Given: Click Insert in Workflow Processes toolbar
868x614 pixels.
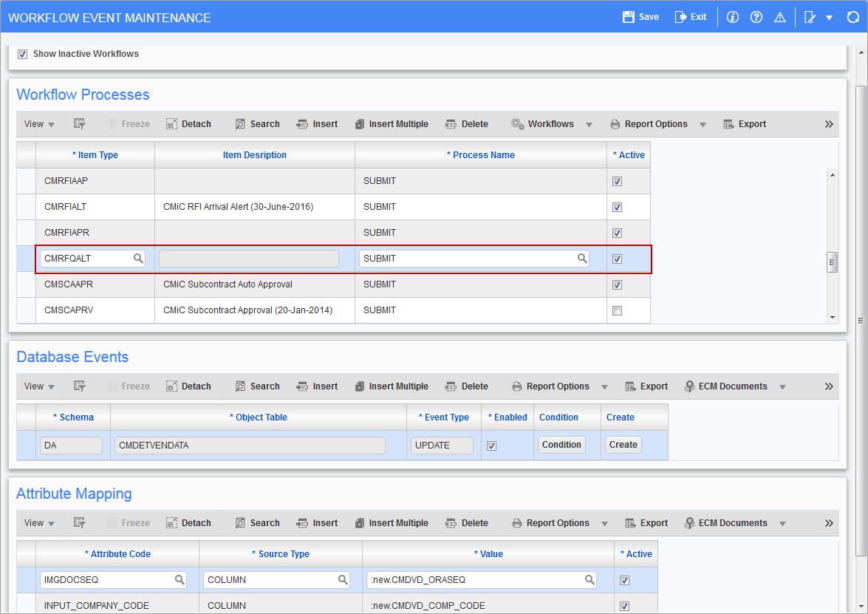Looking at the screenshot, I should point(317,124).
